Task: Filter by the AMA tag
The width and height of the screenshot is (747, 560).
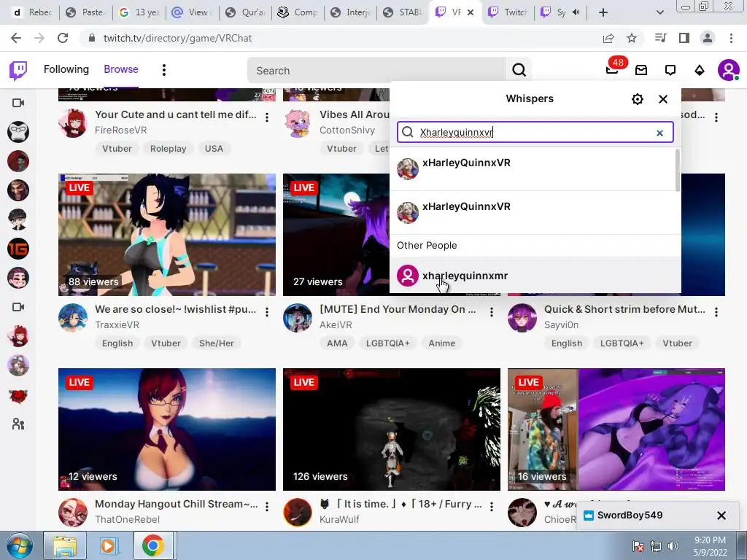Action: coord(337,343)
